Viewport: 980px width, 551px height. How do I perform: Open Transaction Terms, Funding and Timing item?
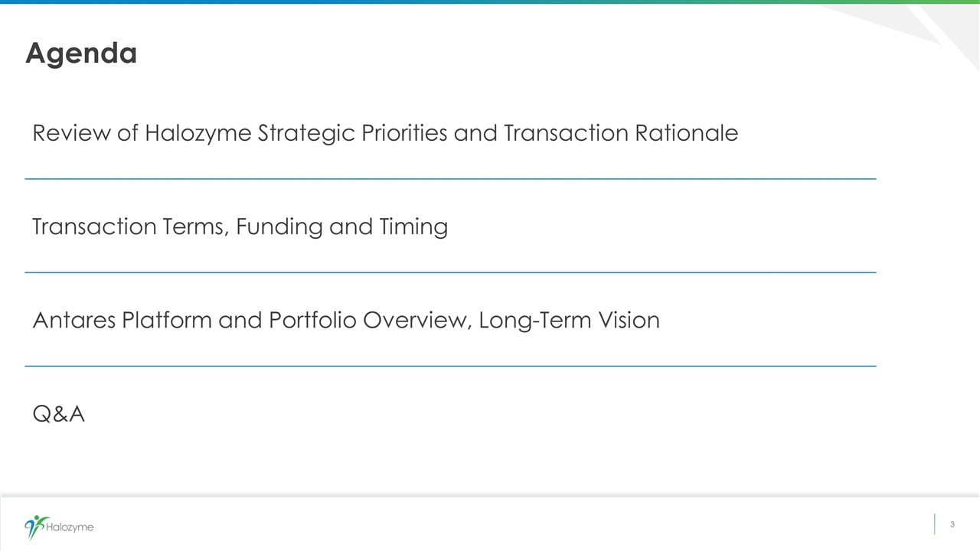click(x=240, y=227)
